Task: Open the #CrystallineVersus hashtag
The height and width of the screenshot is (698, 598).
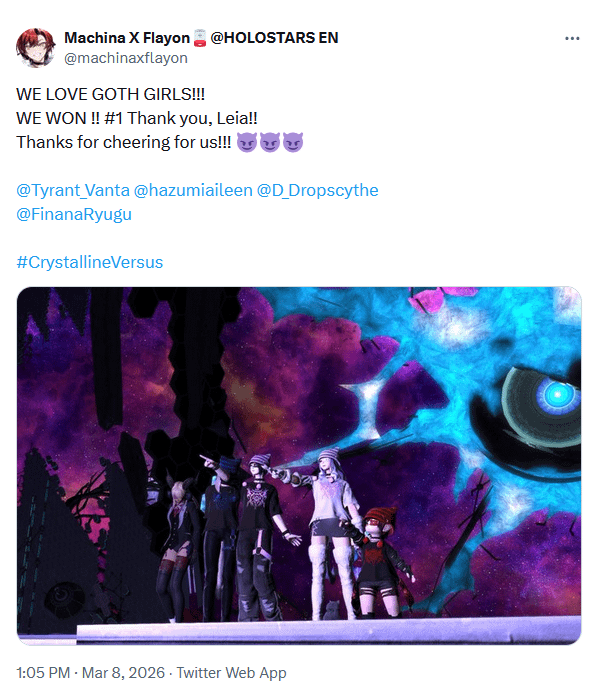Action: pyautogui.click(x=89, y=262)
